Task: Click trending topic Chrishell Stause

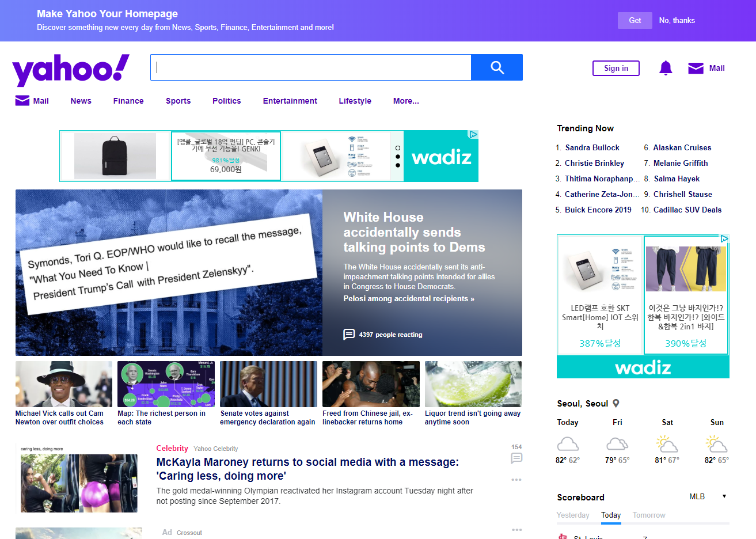Action: (x=683, y=194)
